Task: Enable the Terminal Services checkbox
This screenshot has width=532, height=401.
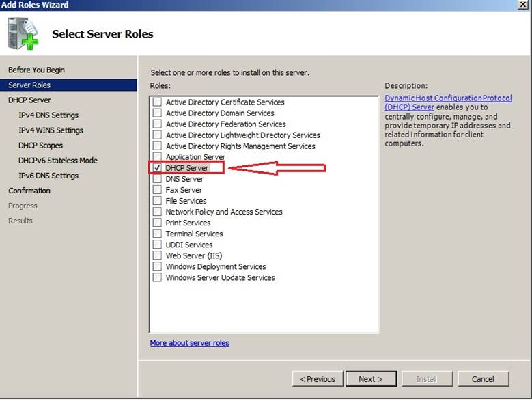Action: (x=157, y=234)
